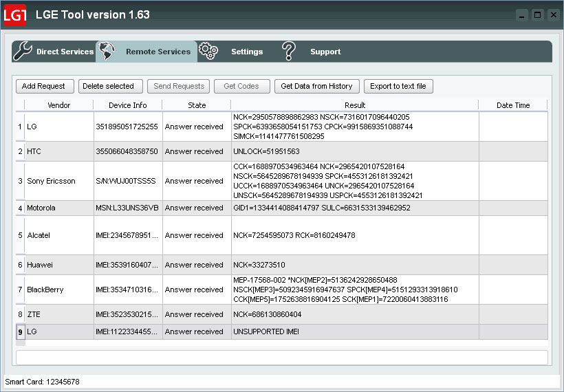Click the Date Time column header
Viewport: 564px width, 392px height.
(513, 105)
